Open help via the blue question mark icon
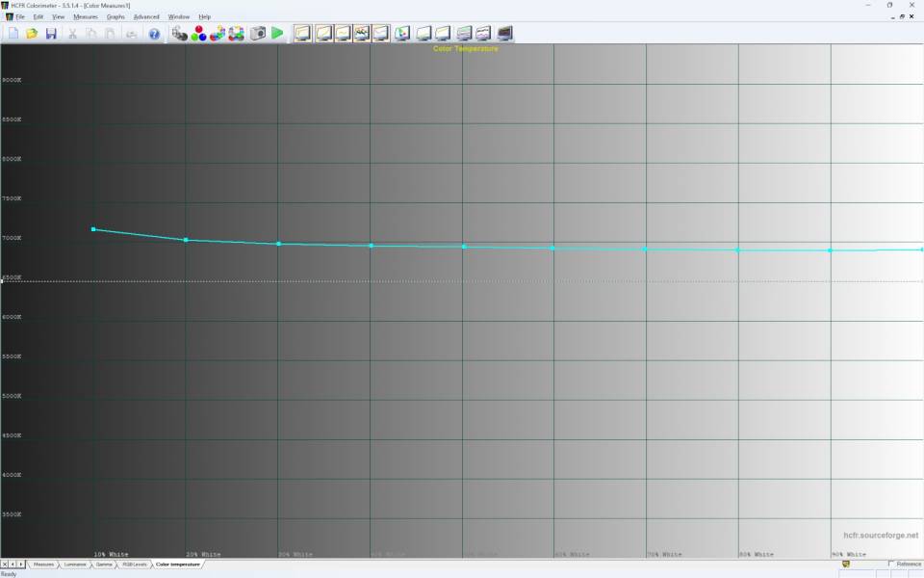The height and width of the screenshot is (578, 924). coord(154,34)
